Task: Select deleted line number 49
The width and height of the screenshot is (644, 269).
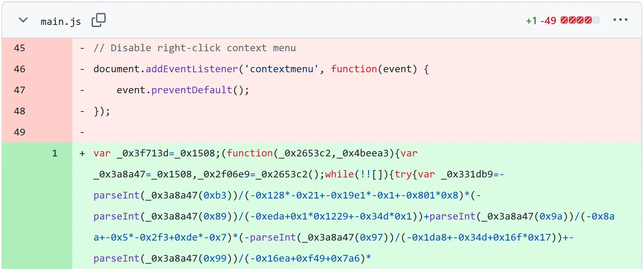Action: coord(20,132)
